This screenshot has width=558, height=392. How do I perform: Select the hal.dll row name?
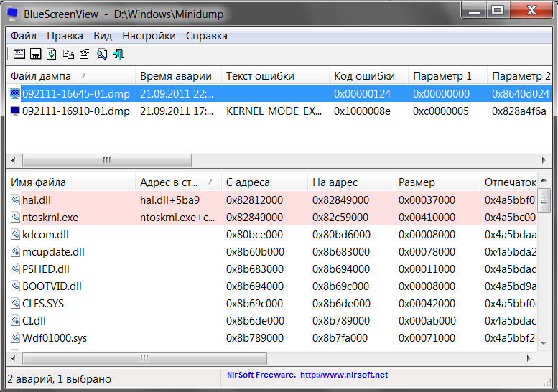(37, 200)
